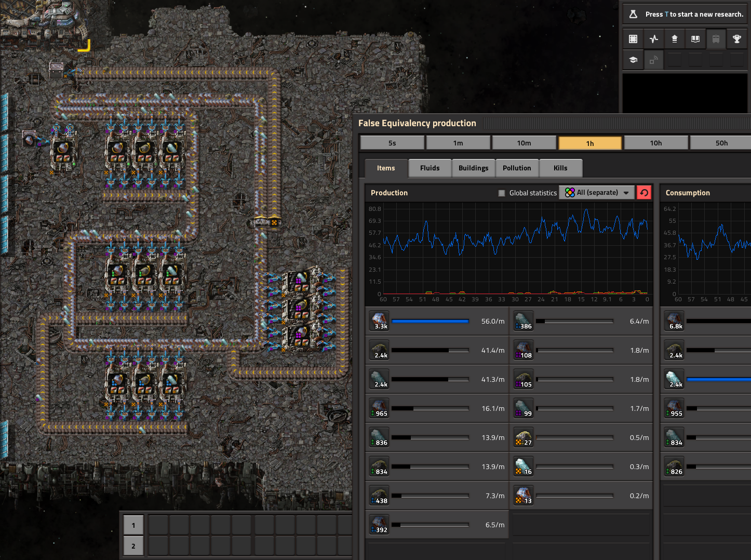Click the legendary metallic icon showing 13
The height and width of the screenshot is (560, 751).
(x=524, y=496)
